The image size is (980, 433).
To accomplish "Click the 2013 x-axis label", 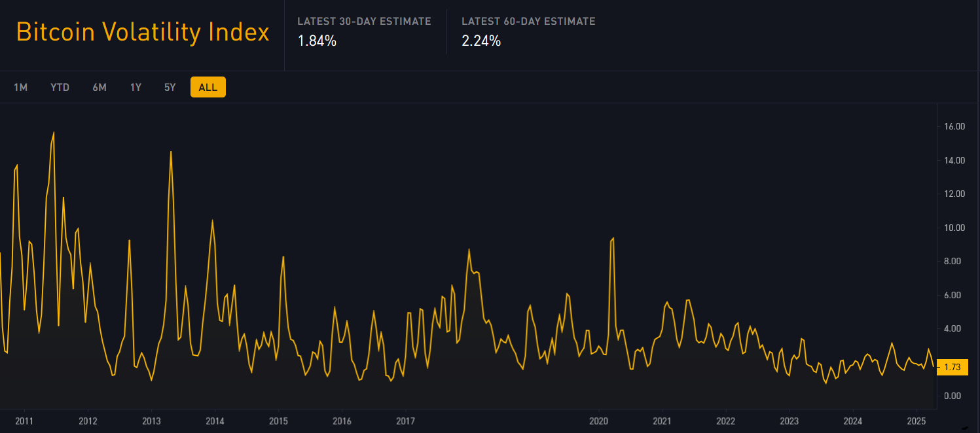I will point(151,421).
